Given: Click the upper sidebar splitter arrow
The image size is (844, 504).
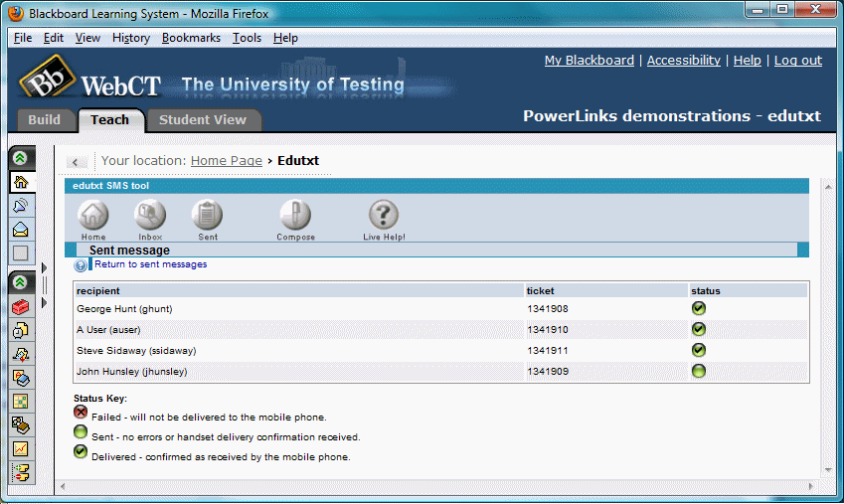Looking at the screenshot, I should pyautogui.click(x=44, y=267).
